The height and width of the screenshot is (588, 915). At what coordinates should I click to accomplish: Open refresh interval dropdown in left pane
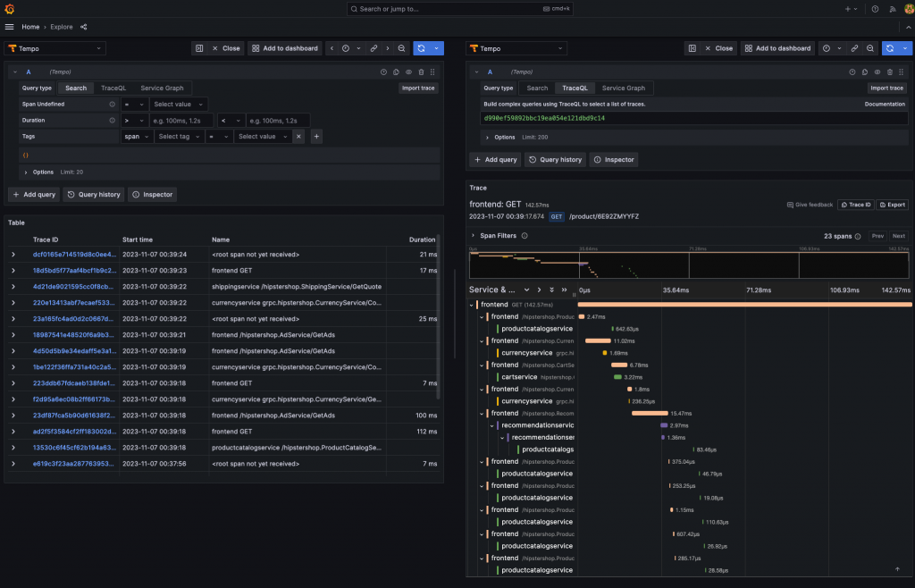coord(436,48)
